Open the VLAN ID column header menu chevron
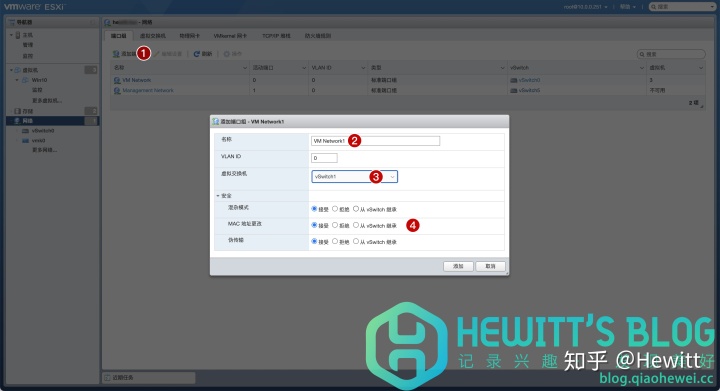 coord(363,68)
